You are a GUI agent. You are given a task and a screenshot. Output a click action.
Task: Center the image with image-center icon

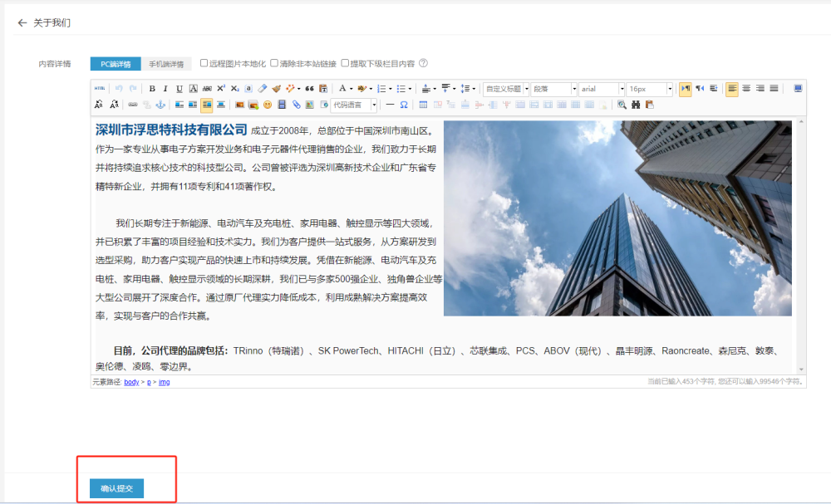tap(221, 105)
